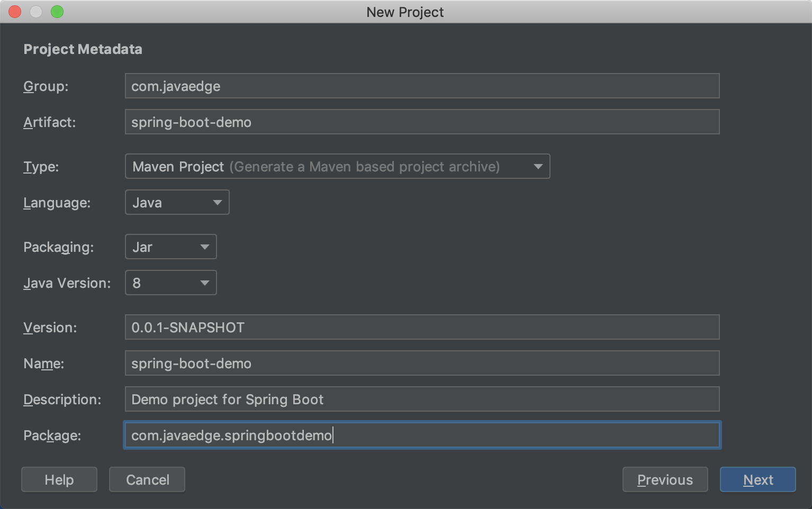Click the Cancel button
The width and height of the screenshot is (812, 509).
147,479
